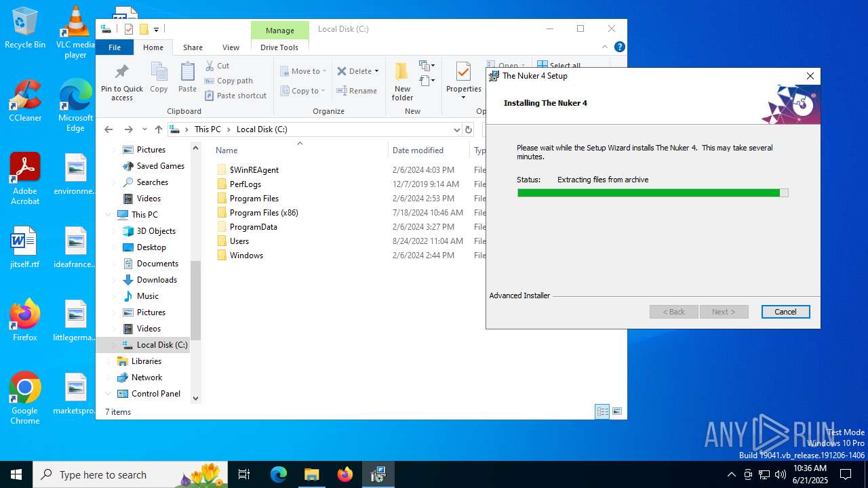
Task: Collapse the ribbon chevron
Action: click(x=605, y=47)
